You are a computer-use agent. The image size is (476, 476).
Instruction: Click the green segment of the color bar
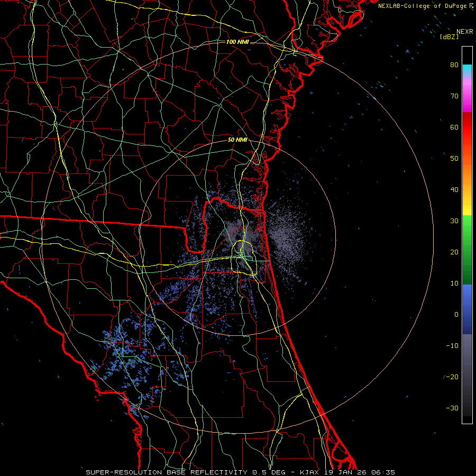click(467, 250)
